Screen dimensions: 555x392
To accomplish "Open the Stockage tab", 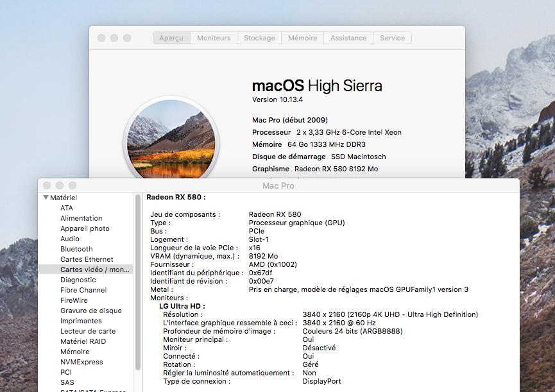I will coord(259,38).
